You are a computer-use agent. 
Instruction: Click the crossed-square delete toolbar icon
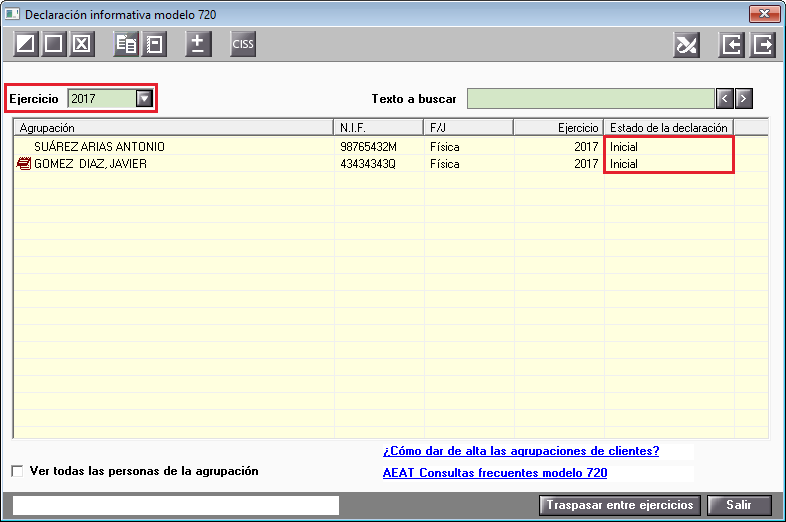point(82,44)
